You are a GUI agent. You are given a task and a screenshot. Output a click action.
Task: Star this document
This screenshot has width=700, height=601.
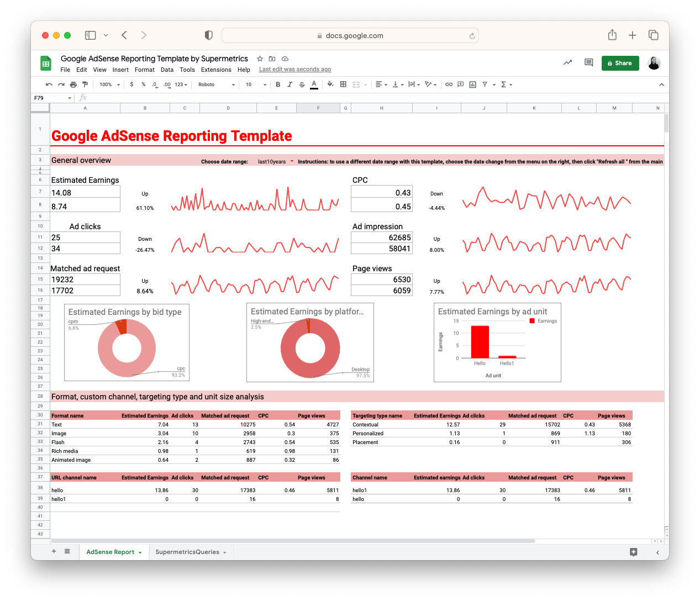pyautogui.click(x=260, y=59)
